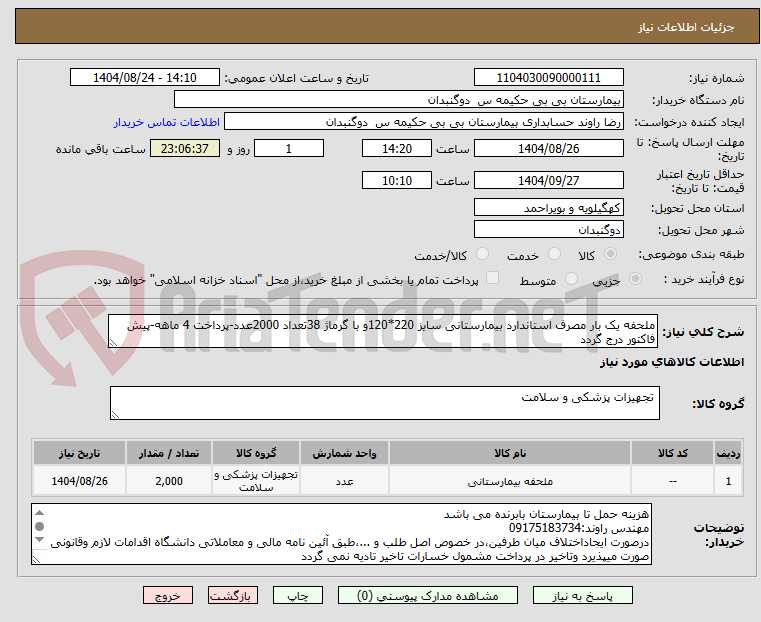Click the buyer name field بیمارستان بی بی حکیمه
The width and height of the screenshot is (761, 622).
[x=398, y=100]
